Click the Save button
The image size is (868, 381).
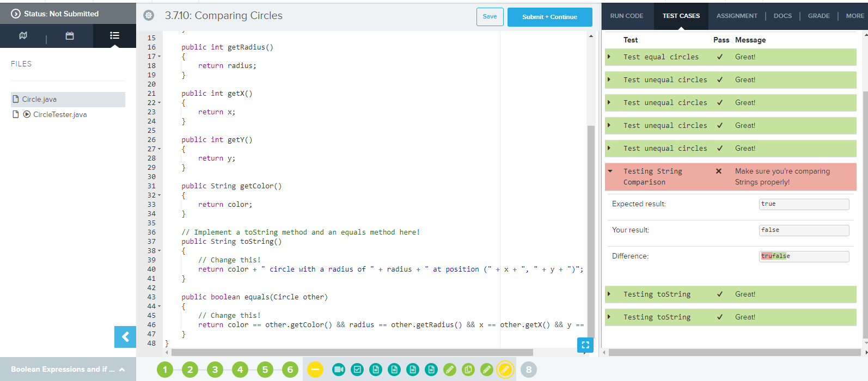click(x=490, y=16)
